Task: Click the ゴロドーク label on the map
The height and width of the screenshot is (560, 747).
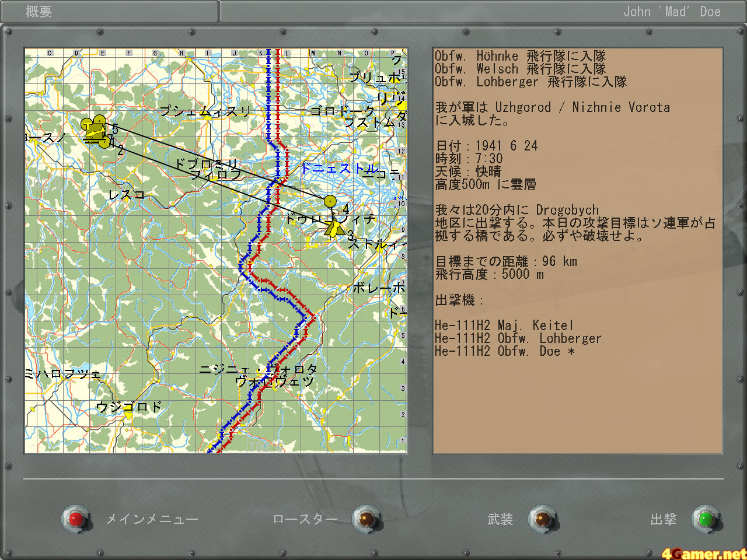Action: coord(343,110)
